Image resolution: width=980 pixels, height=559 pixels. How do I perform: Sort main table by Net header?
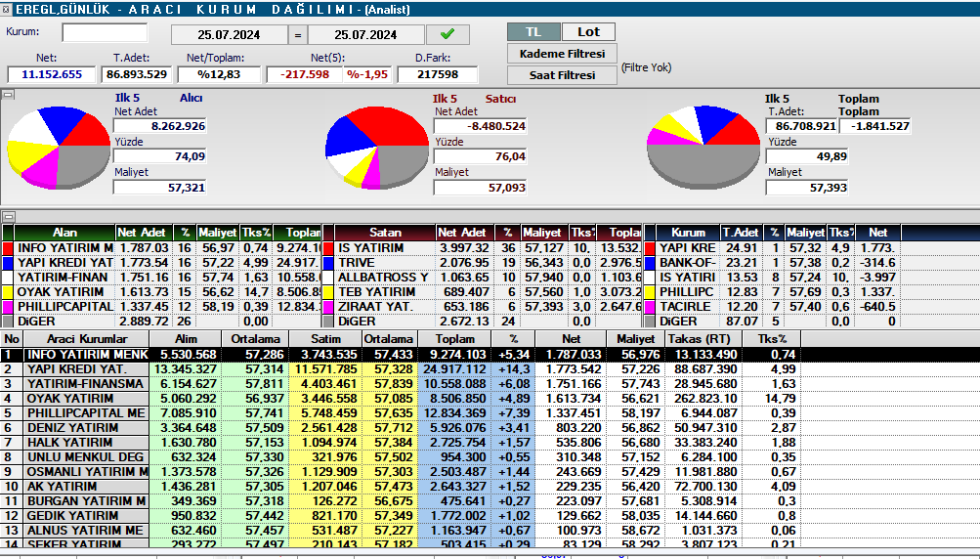point(571,339)
